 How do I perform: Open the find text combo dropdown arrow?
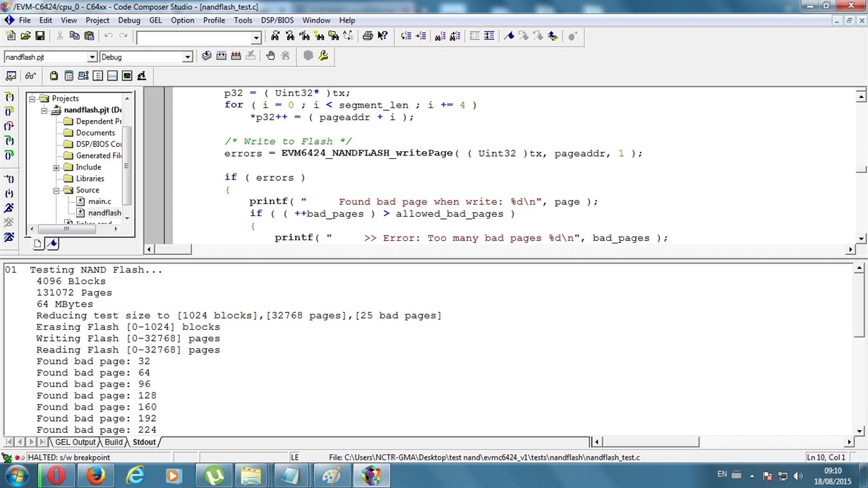click(x=256, y=37)
